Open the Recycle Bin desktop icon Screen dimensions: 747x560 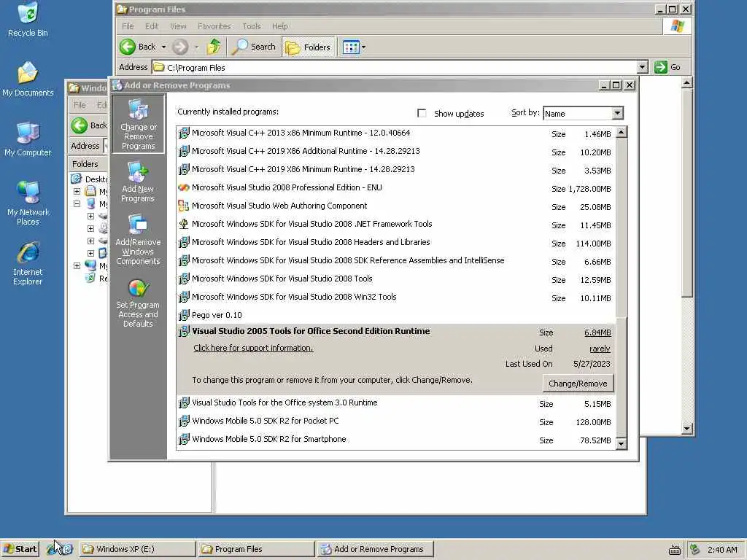coord(28,19)
